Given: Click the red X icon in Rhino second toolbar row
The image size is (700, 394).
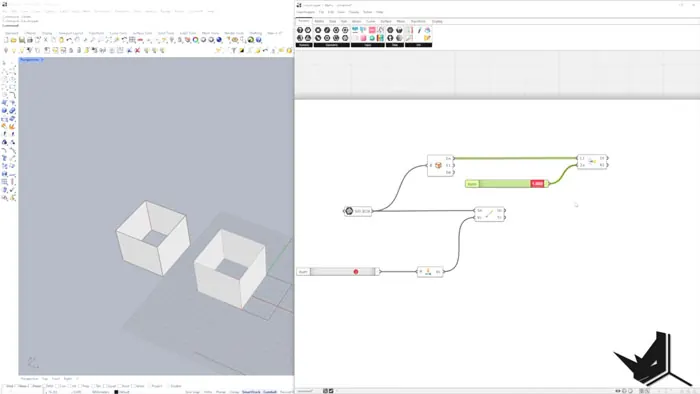Looking at the screenshot, I should tap(138, 50).
